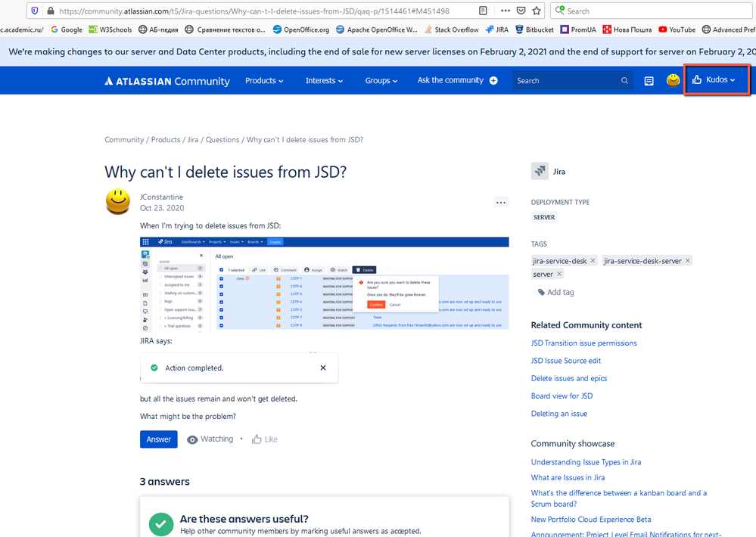Open the Google bookmark

67,29
